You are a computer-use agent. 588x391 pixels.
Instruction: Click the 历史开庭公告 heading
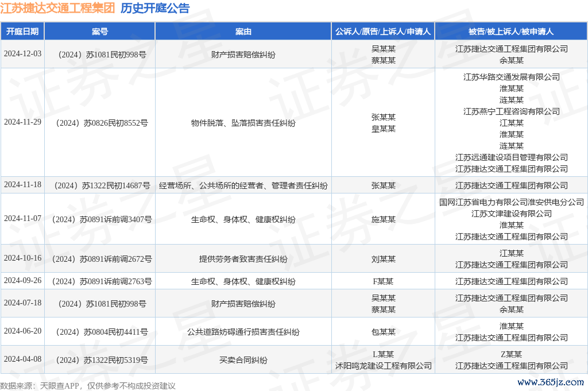click(155, 8)
